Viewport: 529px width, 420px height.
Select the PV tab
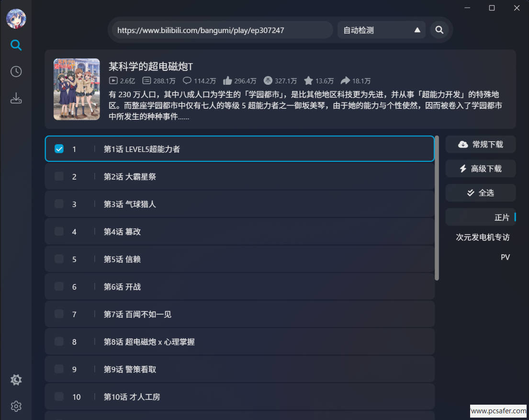click(505, 257)
